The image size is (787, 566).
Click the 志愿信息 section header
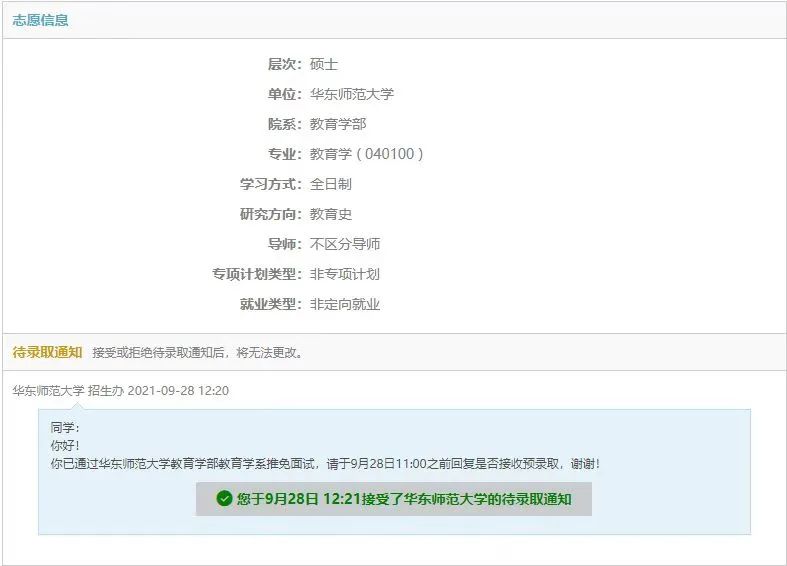(x=40, y=20)
